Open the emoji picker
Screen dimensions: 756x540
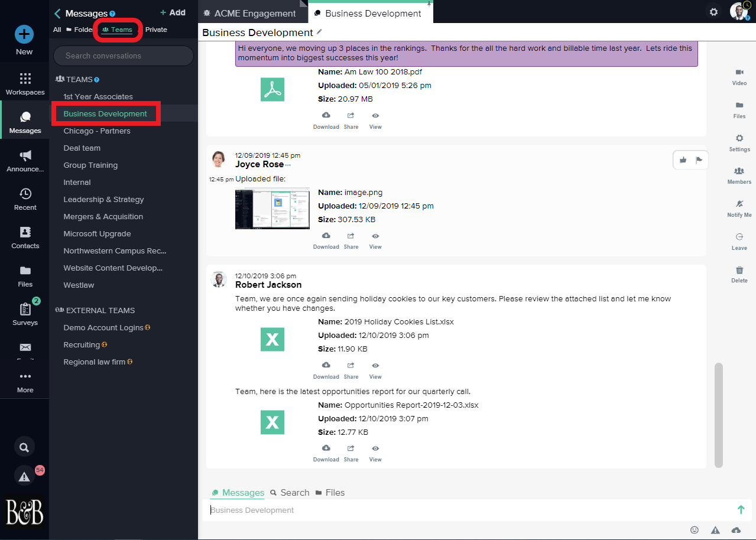click(x=695, y=530)
